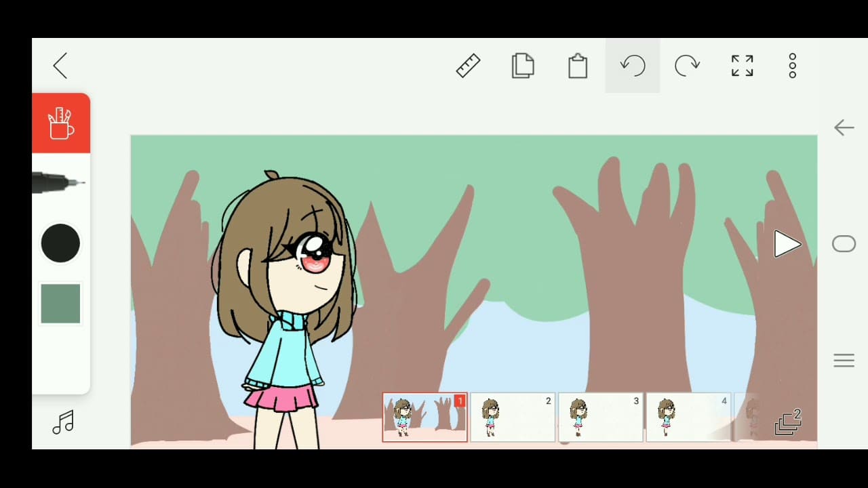Open the black color picker circle
Image resolution: width=868 pixels, height=488 pixels.
(x=61, y=243)
